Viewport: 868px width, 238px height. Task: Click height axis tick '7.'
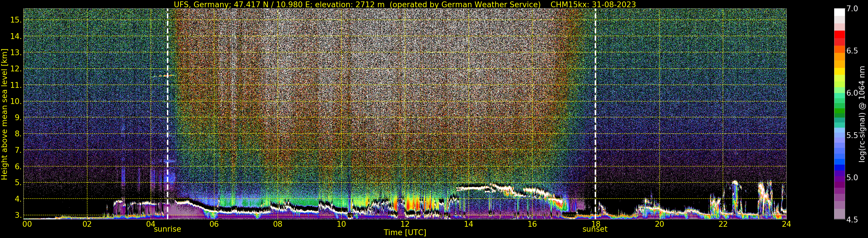[18, 150]
